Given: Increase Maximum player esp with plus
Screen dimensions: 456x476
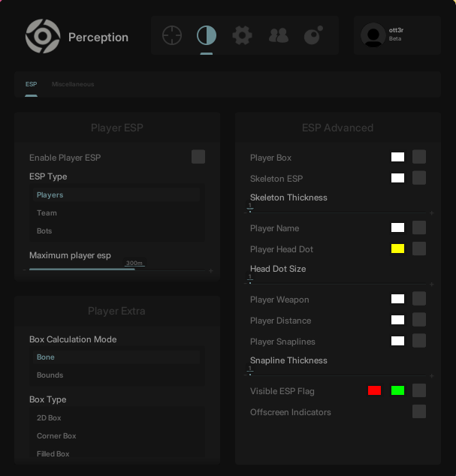Looking at the screenshot, I should [x=211, y=270].
